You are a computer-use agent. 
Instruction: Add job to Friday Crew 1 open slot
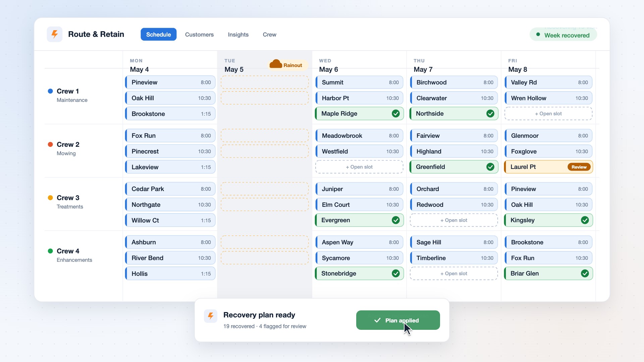click(x=548, y=114)
